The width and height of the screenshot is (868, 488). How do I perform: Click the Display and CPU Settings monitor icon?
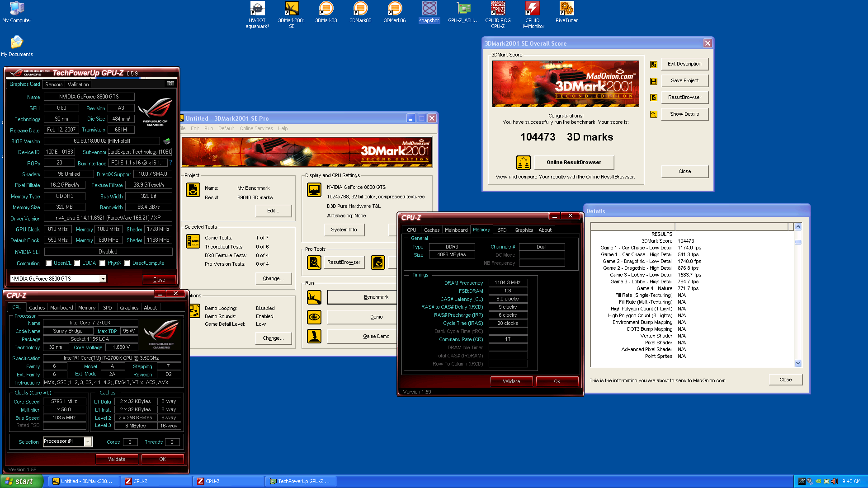[314, 190]
